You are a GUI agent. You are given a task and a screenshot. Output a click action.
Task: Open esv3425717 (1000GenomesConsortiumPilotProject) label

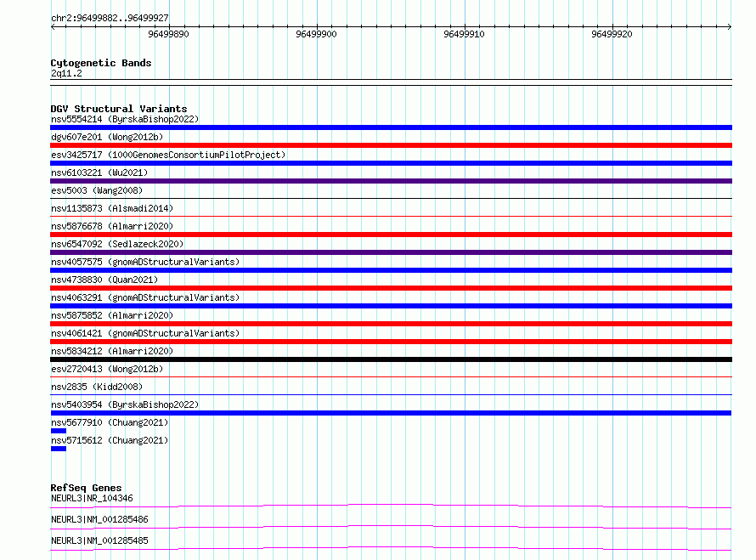click(168, 155)
